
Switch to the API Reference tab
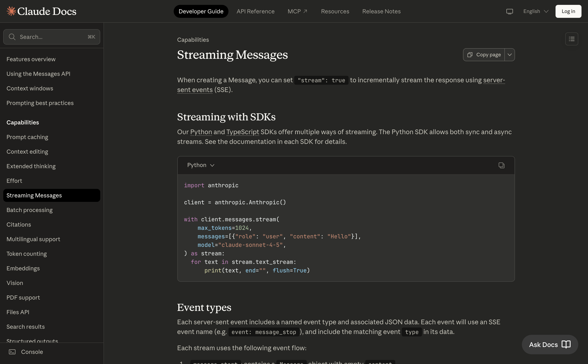pyautogui.click(x=255, y=11)
